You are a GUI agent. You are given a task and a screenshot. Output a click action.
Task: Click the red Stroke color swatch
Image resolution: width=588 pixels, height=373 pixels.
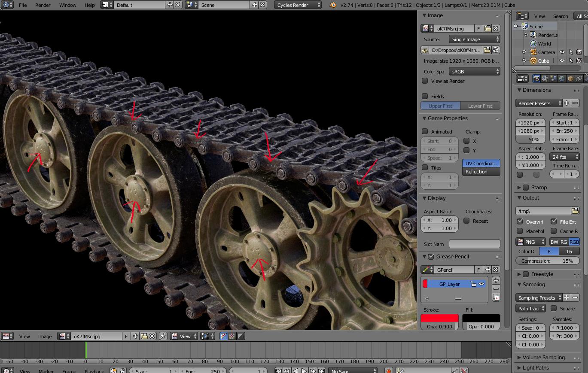(x=439, y=318)
